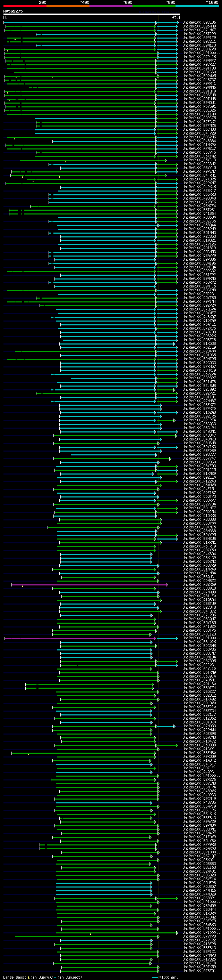Click the cyan ~100% identity color bar
This screenshot has width=222, height=980.
(x=197, y=6)
